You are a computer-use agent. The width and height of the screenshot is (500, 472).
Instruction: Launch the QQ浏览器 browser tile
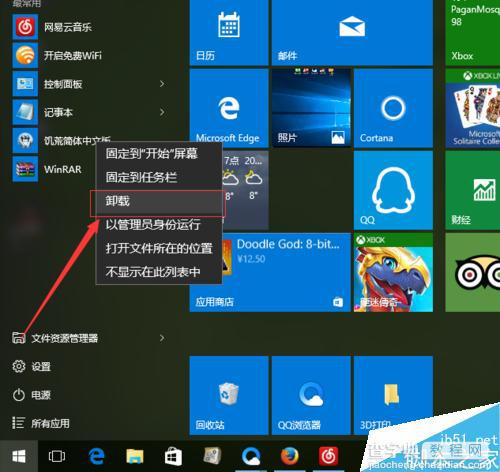coord(311,395)
